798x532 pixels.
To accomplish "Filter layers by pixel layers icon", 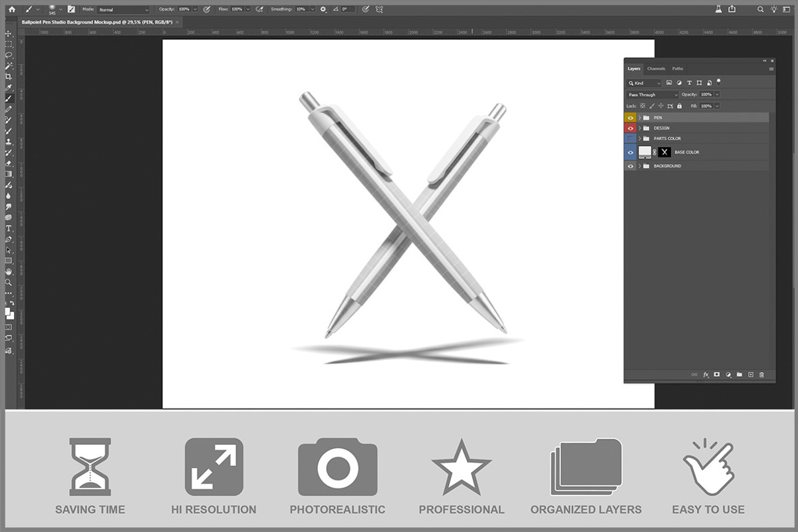I will (669, 83).
